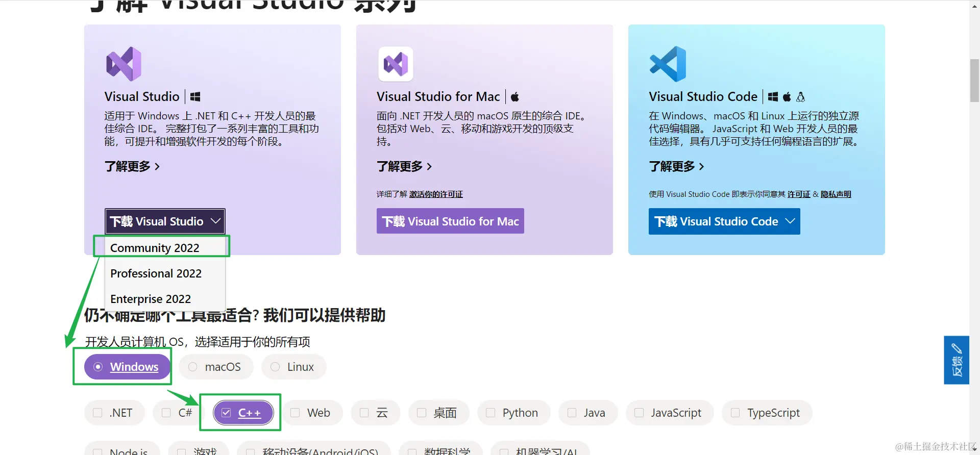Click the Visual Studio for Mac logo

396,64
